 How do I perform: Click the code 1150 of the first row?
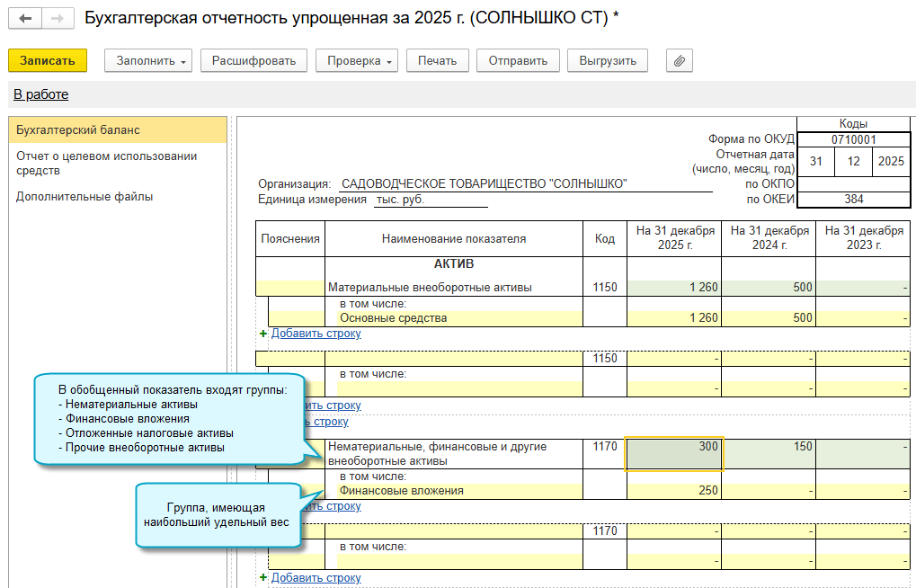pos(605,287)
